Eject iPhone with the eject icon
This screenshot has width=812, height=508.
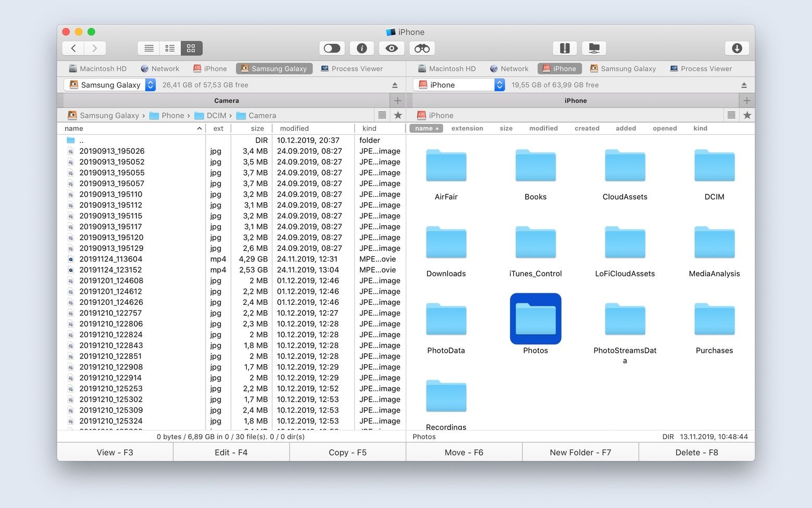coord(744,85)
